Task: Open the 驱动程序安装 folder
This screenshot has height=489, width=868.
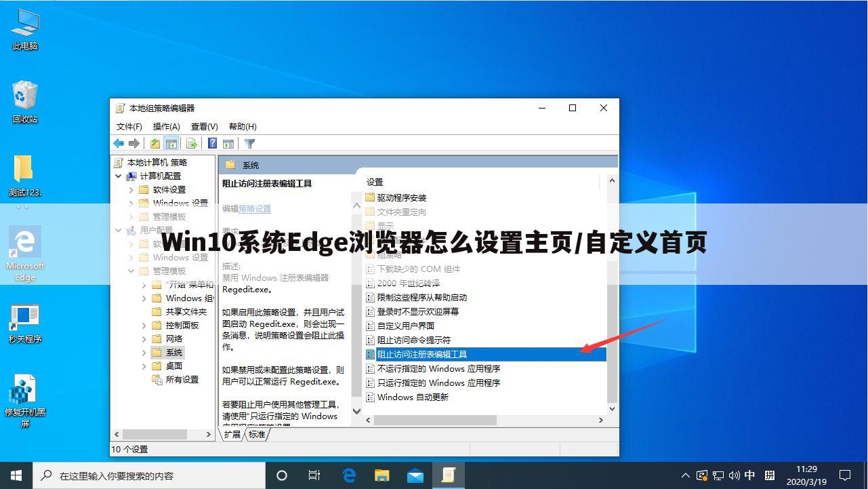Action: [402, 197]
